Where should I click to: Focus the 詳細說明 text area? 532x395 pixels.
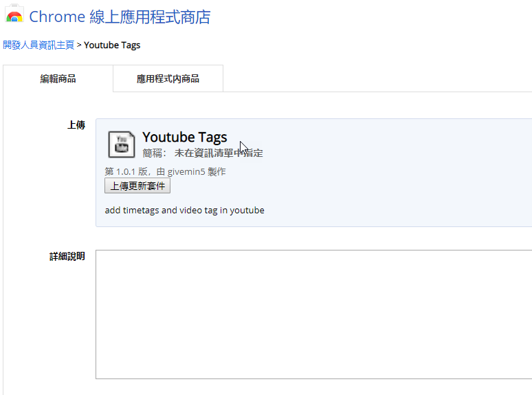pos(314,314)
